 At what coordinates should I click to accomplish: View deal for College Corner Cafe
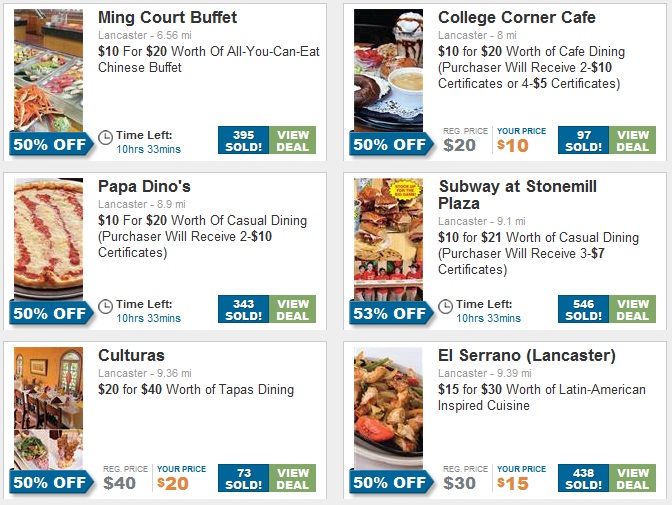coord(633,141)
